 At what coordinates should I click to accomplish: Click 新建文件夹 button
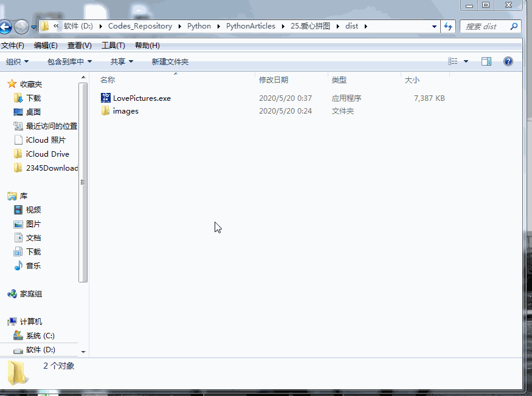point(170,61)
